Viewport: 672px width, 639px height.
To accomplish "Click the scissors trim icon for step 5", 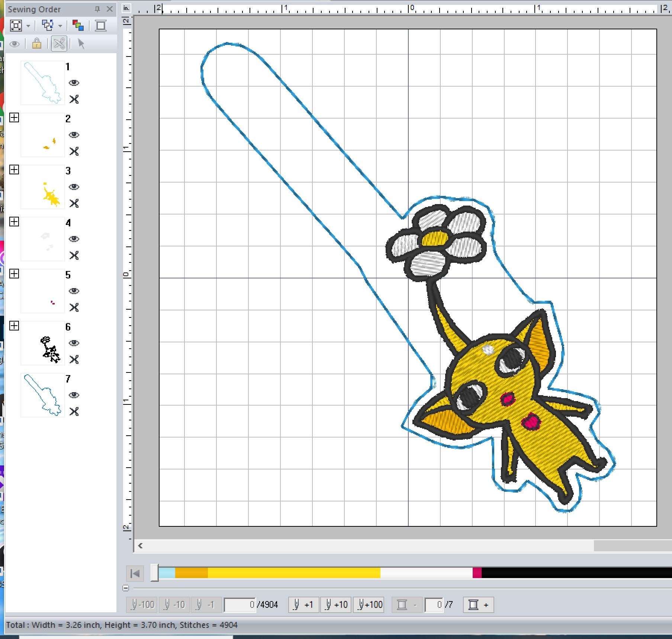I will coord(74,307).
